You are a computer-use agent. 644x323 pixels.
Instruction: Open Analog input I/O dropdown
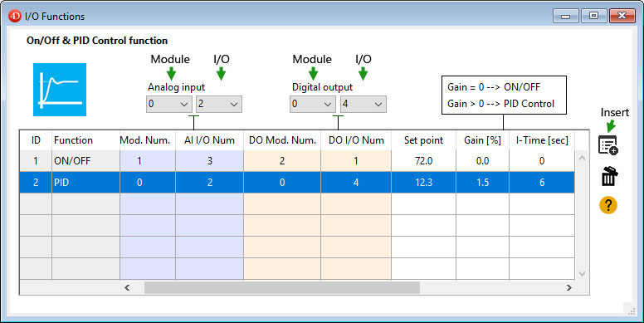click(219, 104)
